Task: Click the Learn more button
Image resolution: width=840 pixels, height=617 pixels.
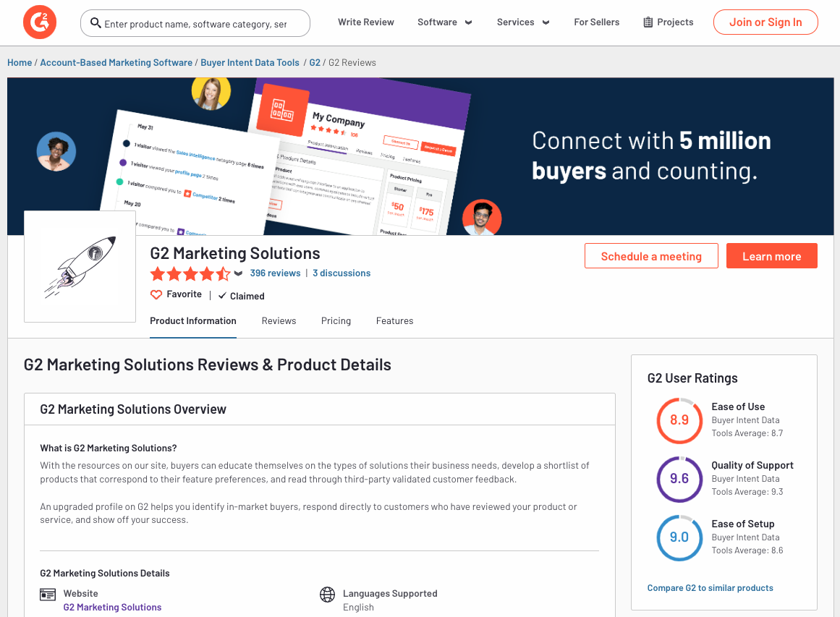Action: (x=771, y=256)
